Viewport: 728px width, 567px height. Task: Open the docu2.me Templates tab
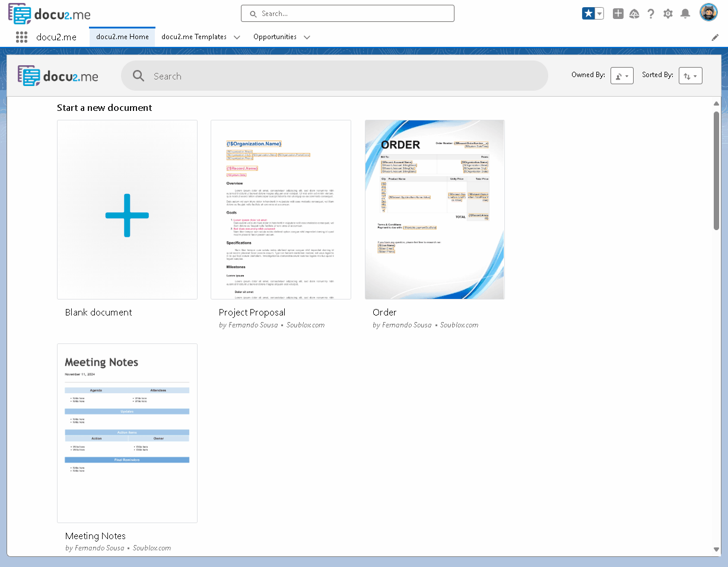coord(194,37)
